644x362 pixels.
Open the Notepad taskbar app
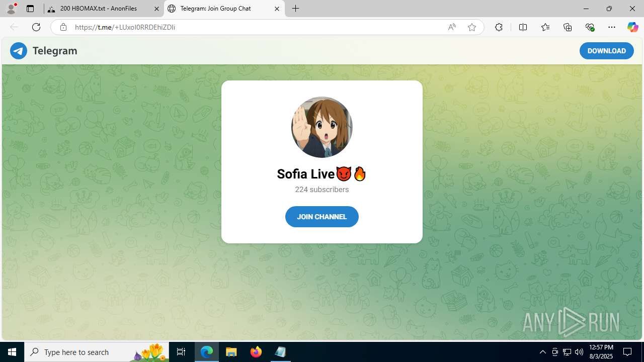click(x=281, y=352)
